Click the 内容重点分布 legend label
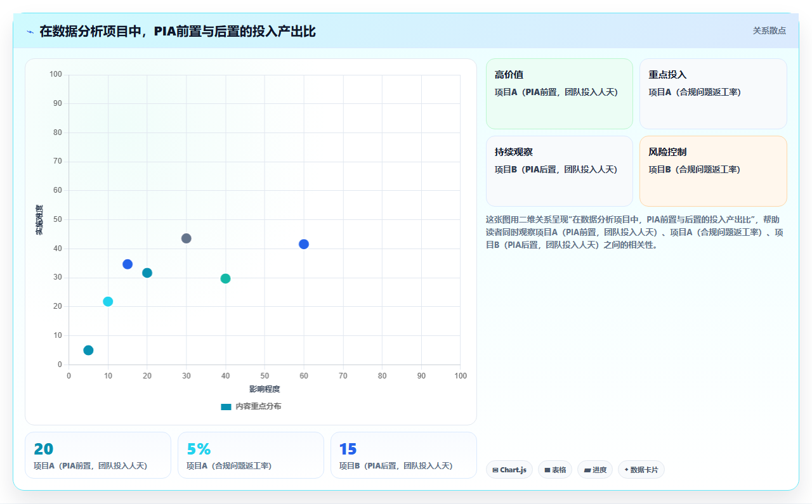The width and height of the screenshot is (812, 504). (258, 406)
